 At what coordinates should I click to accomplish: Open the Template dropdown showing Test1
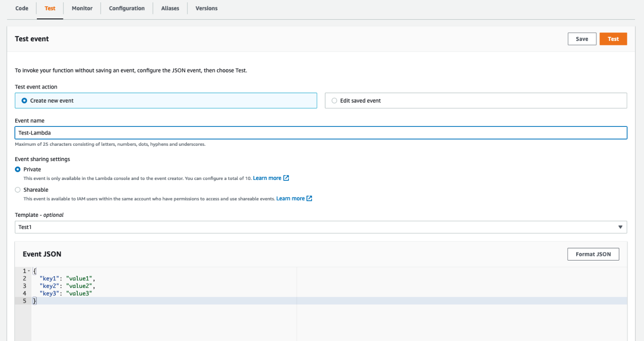click(x=321, y=227)
